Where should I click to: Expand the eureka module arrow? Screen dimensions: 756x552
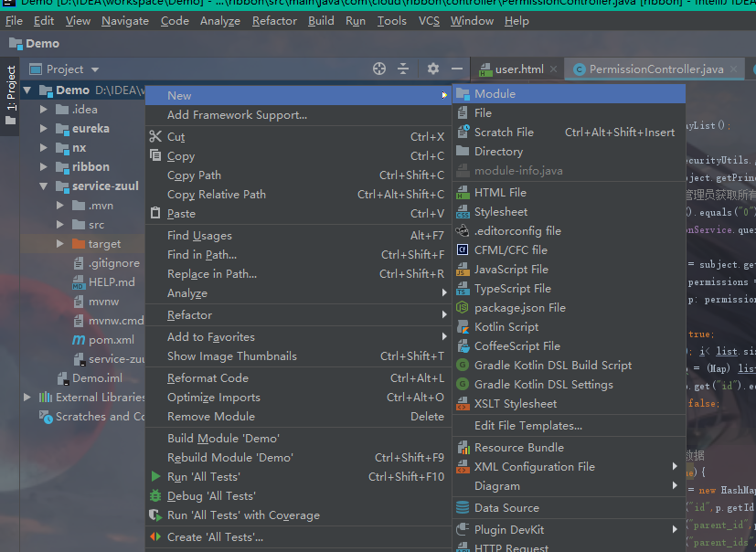coord(43,129)
